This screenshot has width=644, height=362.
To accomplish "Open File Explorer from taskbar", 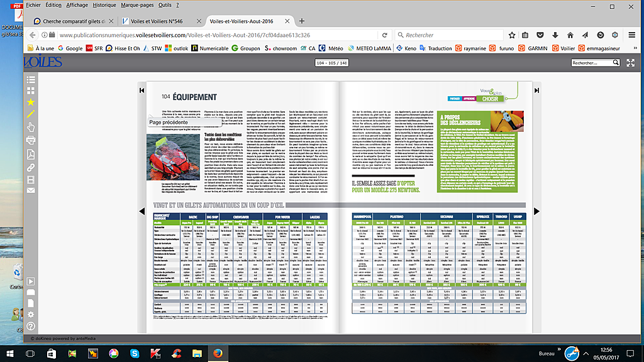I will 197,353.
